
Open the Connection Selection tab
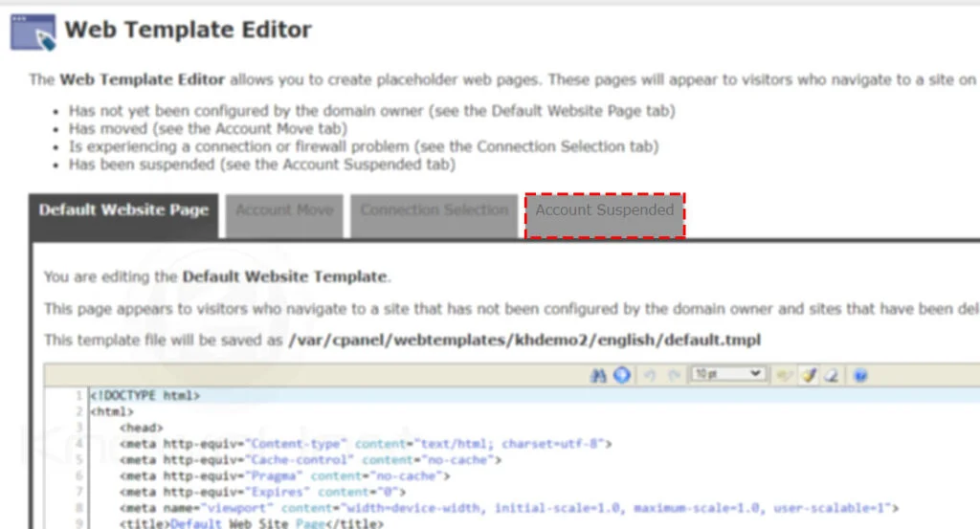coord(434,216)
